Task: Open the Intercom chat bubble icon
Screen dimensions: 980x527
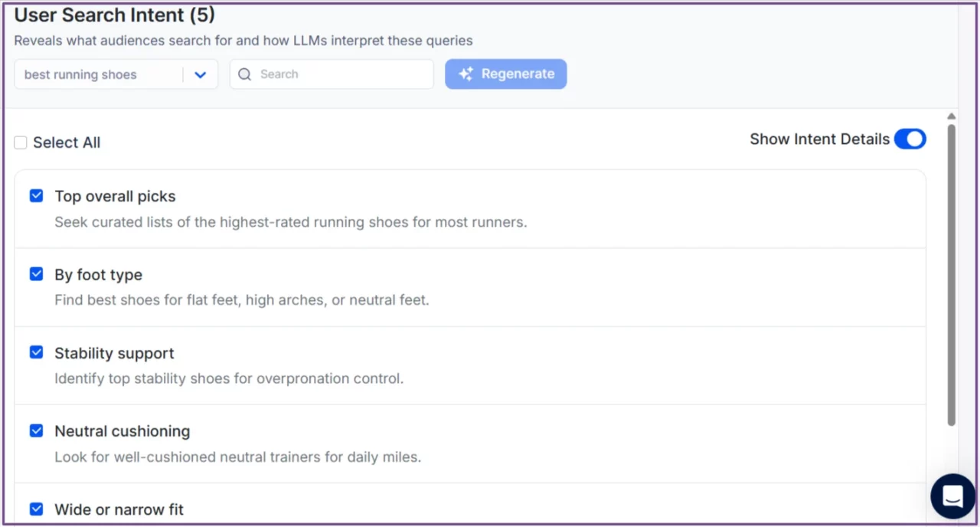Action: (952, 496)
